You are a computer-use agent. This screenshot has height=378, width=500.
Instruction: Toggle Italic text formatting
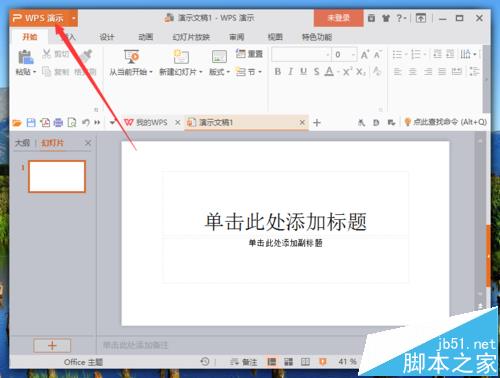pyautogui.click(x=290, y=71)
